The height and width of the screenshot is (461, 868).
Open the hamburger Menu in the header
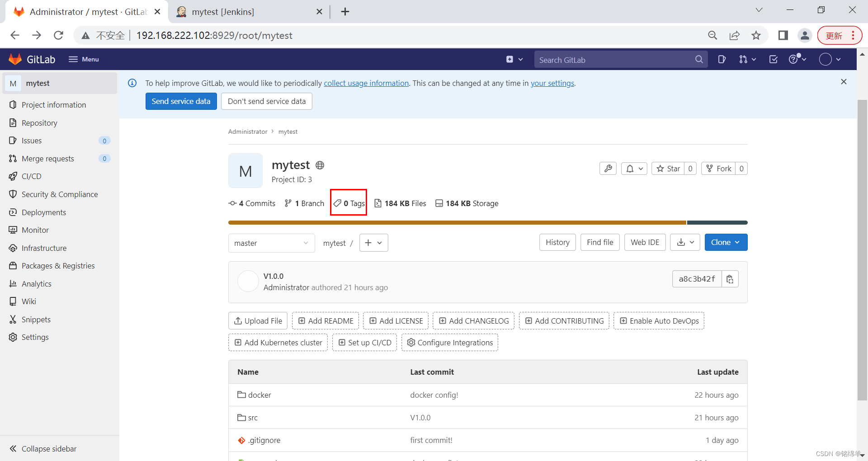(x=84, y=59)
